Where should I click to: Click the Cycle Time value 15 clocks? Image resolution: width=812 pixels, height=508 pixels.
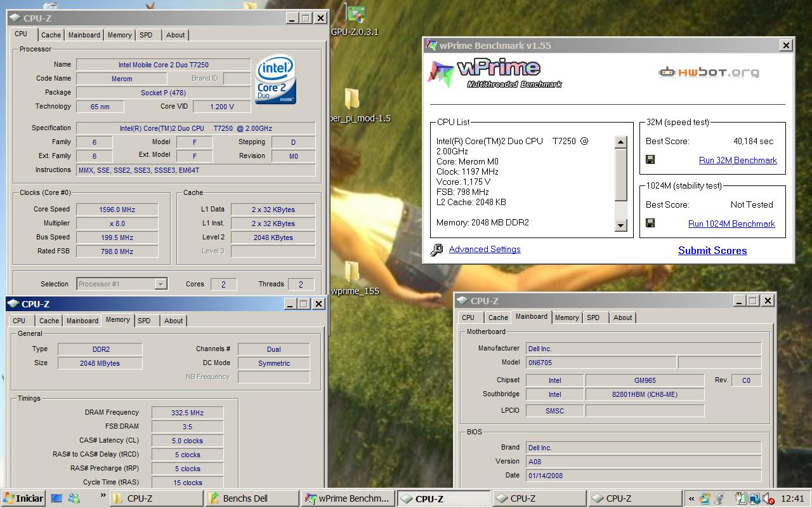187,483
